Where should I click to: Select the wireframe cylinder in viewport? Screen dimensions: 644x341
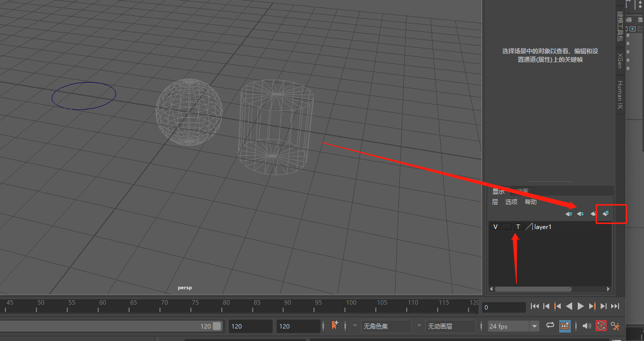point(277,127)
